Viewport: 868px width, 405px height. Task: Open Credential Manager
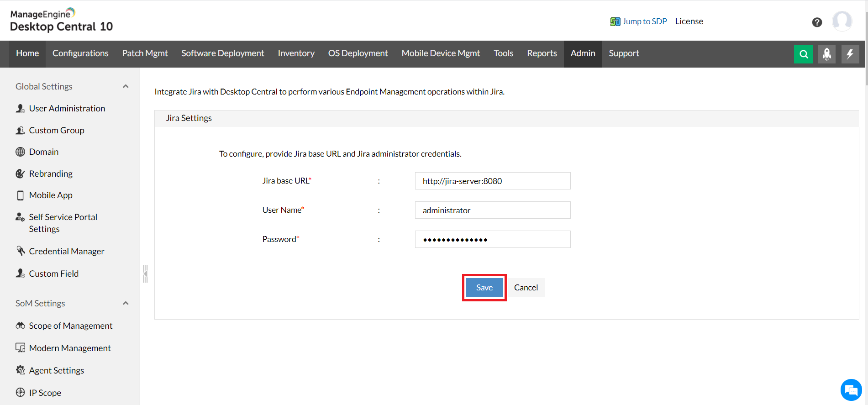(67, 251)
